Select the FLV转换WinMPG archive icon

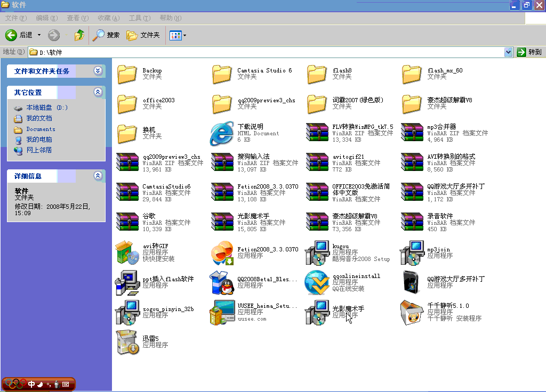317,133
